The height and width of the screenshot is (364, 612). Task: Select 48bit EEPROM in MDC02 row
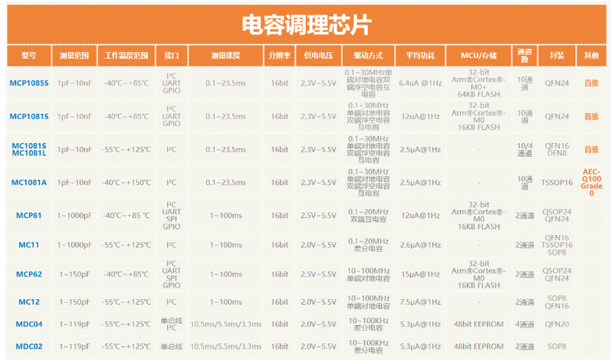(479, 346)
